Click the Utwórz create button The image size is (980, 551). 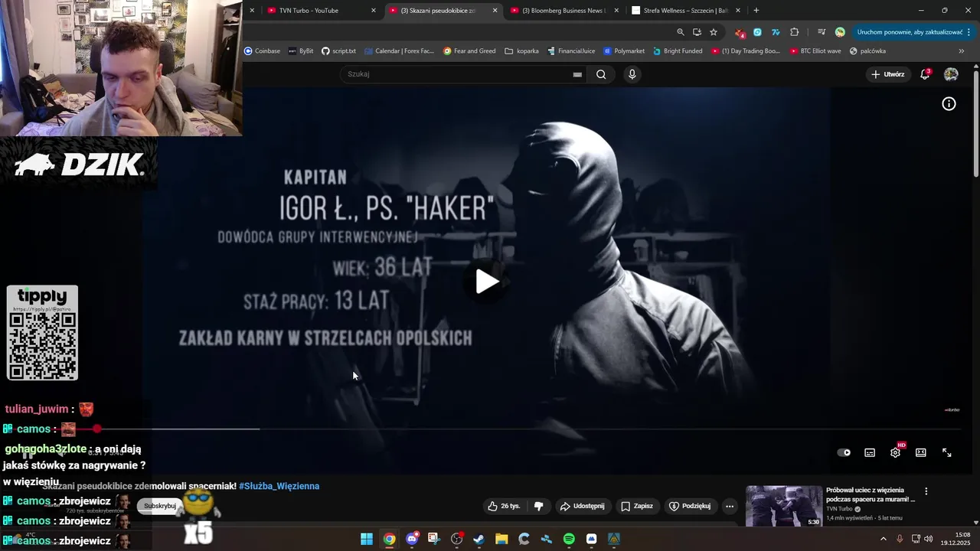(888, 74)
